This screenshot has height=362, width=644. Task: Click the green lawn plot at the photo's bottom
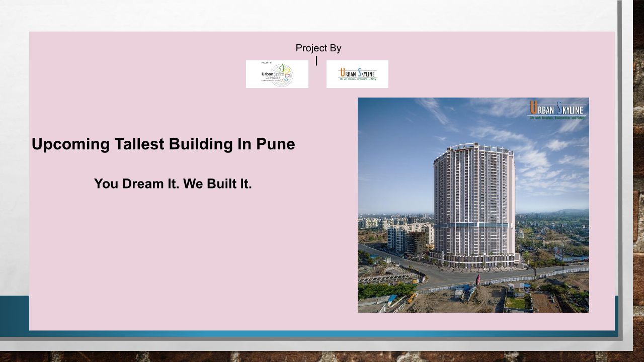tap(515, 303)
